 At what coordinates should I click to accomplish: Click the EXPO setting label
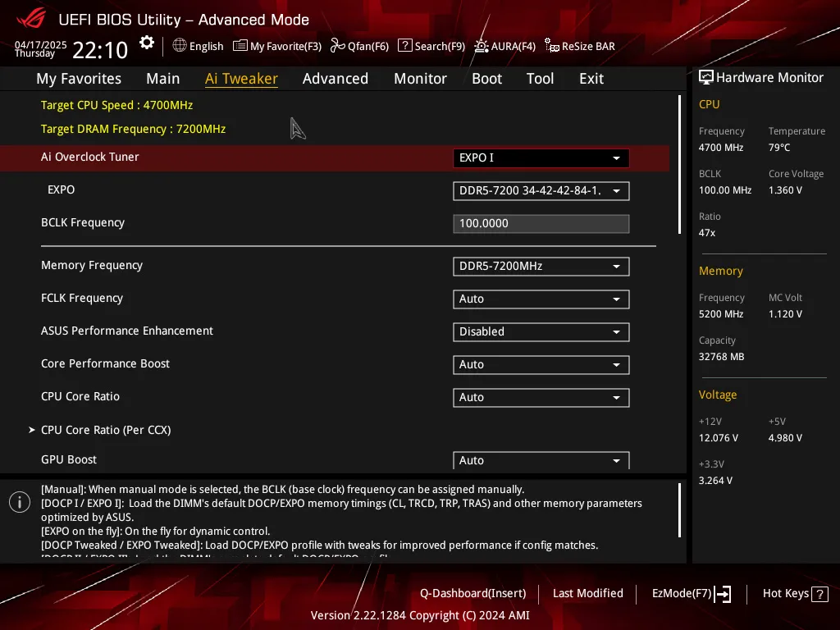pyautogui.click(x=61, y=189)
